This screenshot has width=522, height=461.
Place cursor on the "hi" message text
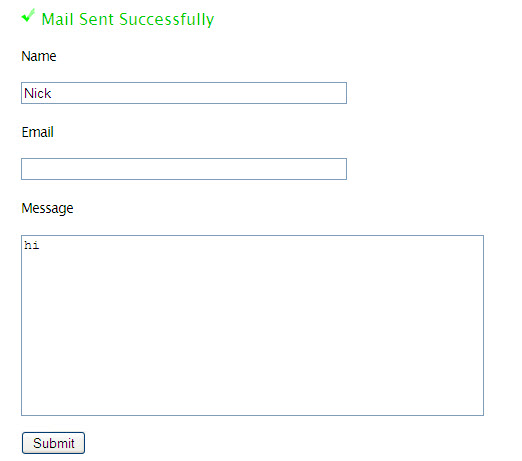pos(32,245)
